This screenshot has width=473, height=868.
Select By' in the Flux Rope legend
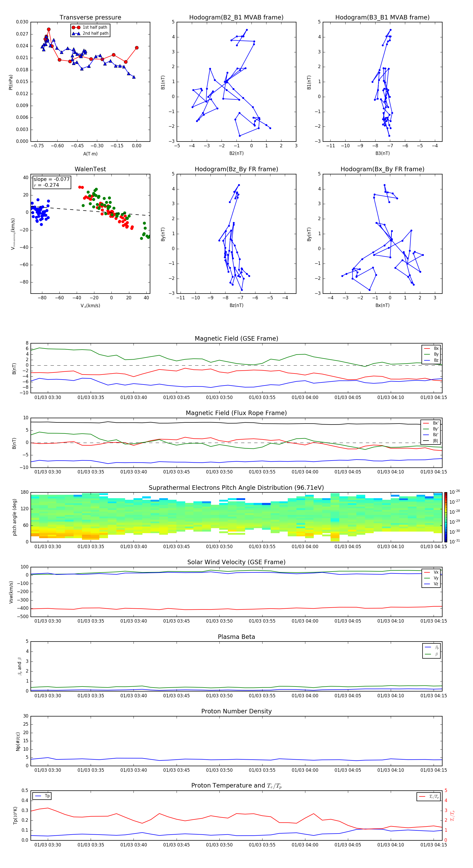(x=431, y=429)
